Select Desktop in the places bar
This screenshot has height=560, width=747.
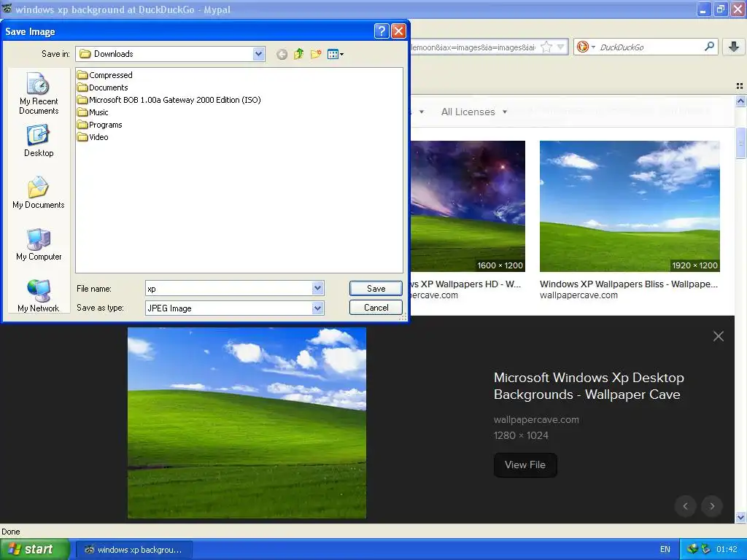(x=39, y=141)
